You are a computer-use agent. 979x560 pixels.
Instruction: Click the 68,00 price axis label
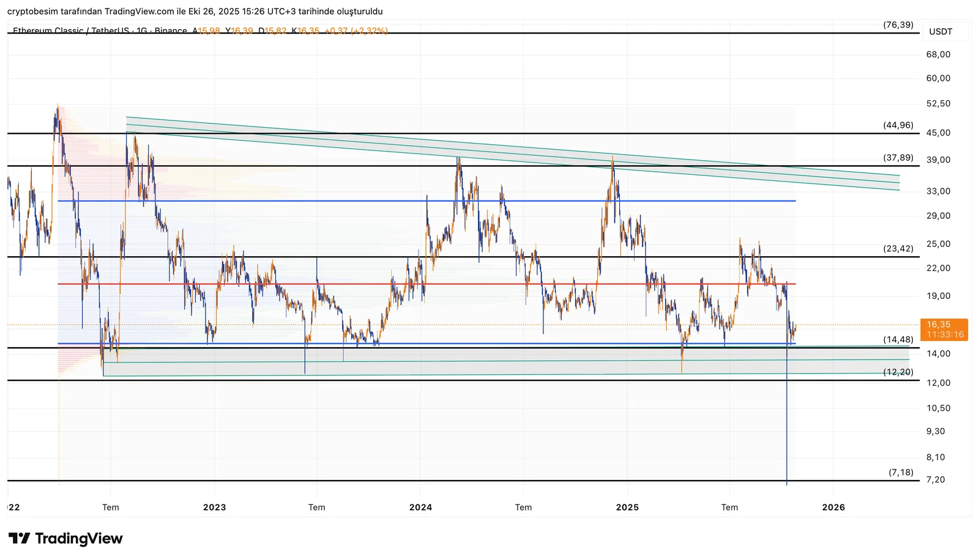tap(938, 54)
